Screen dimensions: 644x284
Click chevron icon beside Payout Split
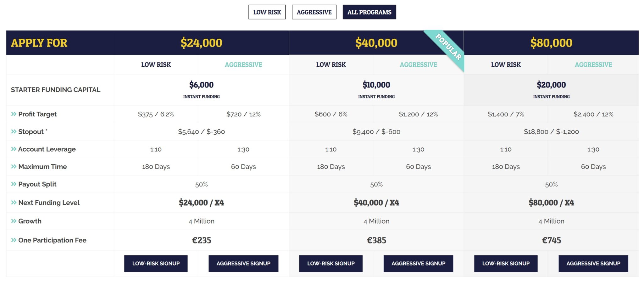(x=14, y=184)
